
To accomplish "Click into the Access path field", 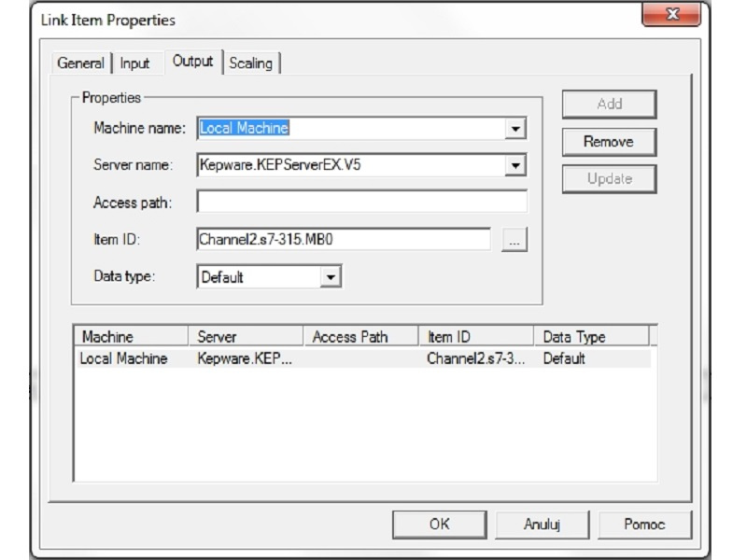I will pos(361,203).
